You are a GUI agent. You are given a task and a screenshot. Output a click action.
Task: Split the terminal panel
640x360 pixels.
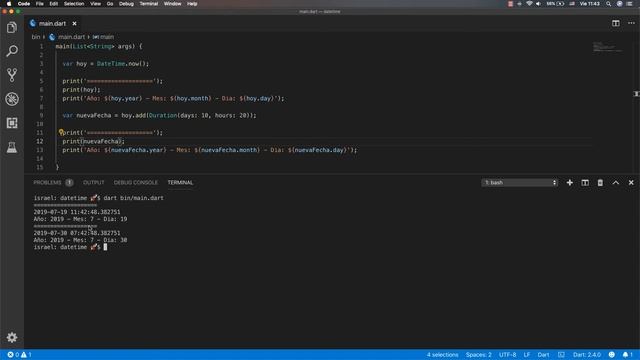585,182
